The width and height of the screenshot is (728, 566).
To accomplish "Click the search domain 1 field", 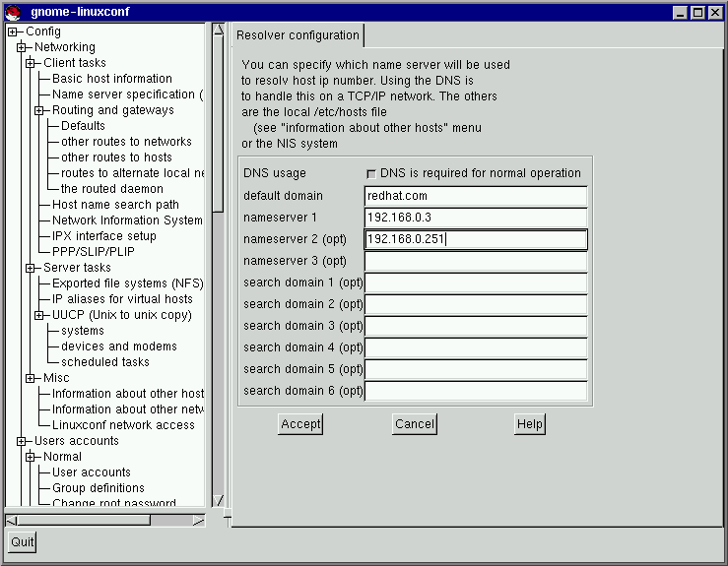I will coord(475,283).
